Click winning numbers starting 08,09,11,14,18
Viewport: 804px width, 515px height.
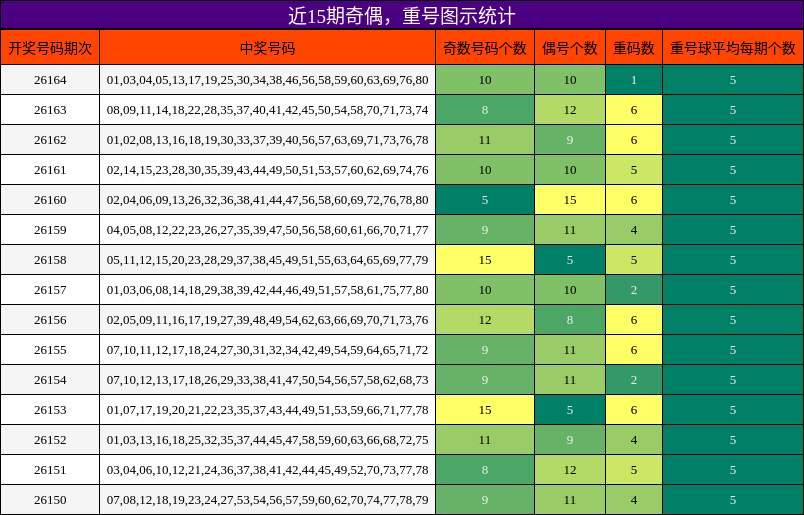267,110
